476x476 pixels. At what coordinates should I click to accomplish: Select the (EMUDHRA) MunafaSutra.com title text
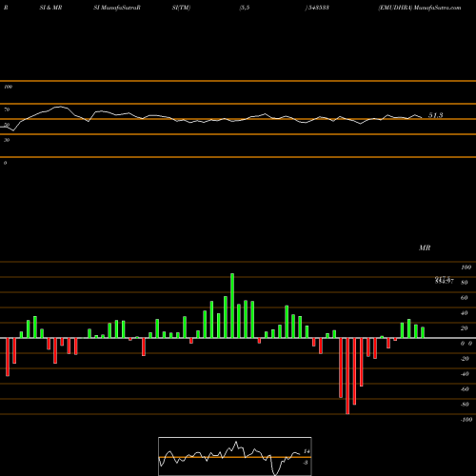tap(420, 8)
